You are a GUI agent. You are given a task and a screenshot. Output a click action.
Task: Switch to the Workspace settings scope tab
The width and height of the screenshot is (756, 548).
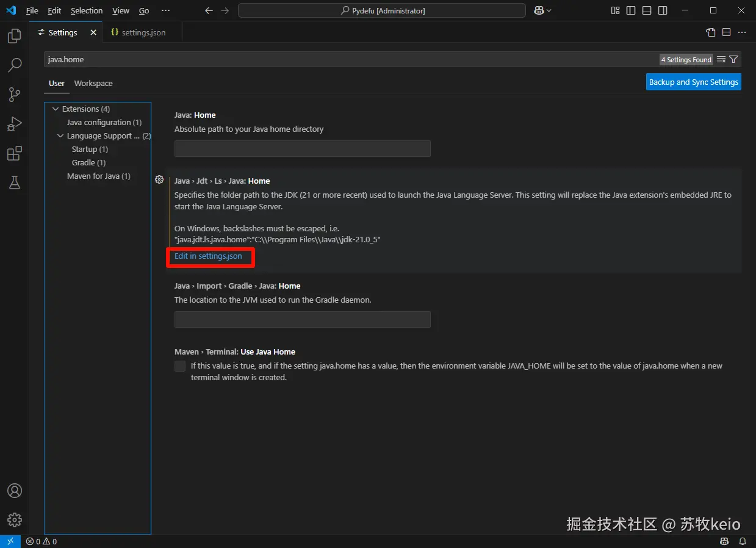[x=93, y=83]
